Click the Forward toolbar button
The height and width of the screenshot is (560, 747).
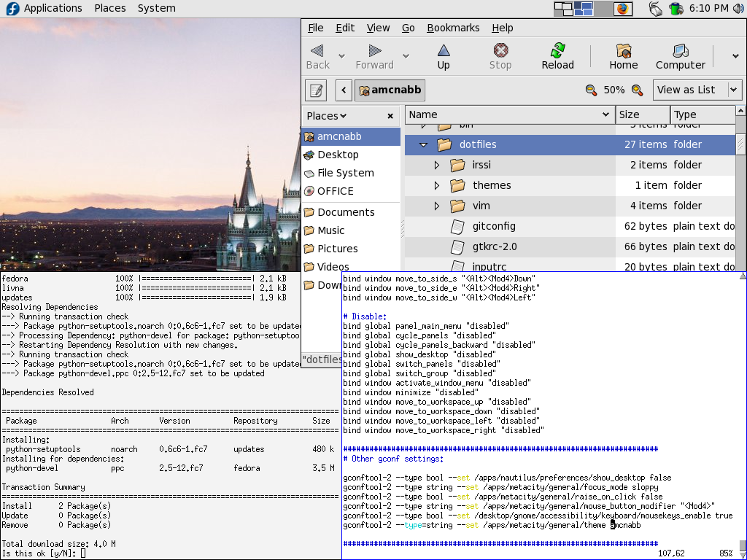pos(374,56)
